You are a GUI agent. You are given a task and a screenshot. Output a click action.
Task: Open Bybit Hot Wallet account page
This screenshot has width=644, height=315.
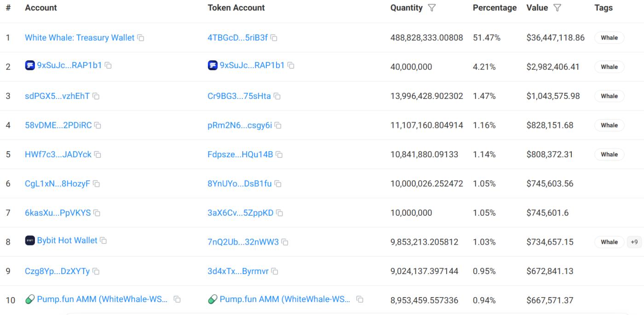tap(67, 241)
